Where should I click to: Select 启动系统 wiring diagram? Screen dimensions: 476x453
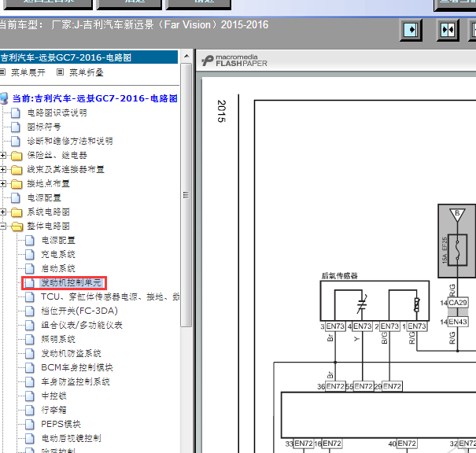coord(58,268)
